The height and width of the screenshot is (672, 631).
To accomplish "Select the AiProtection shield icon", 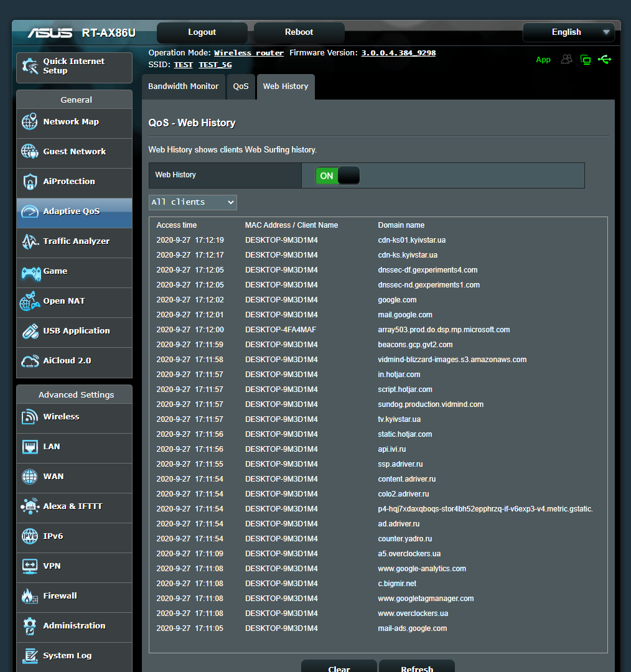I will [29, 182].
